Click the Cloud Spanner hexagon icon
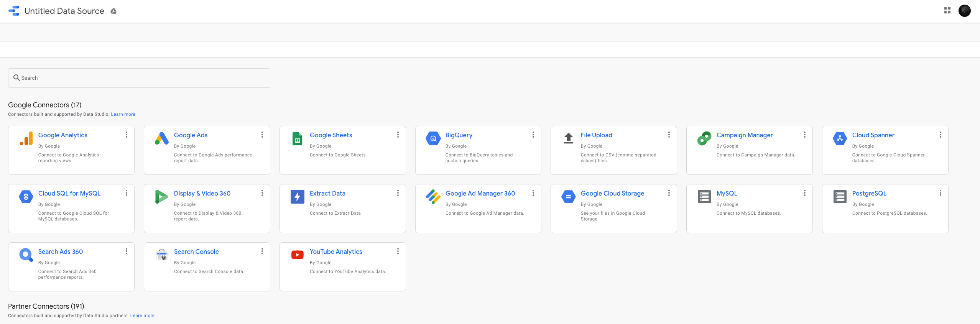980x324 pixels. coord(840,139)
